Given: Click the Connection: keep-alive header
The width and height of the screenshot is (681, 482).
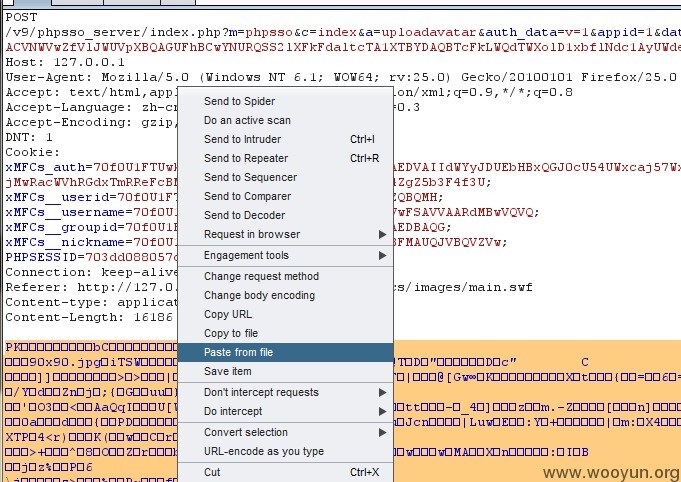Looking at the screenshot, I should pos(92,272).
